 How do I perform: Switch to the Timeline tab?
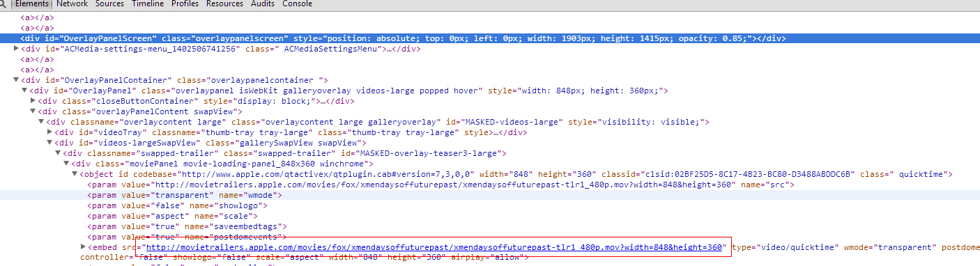click(x=148, y=3)
